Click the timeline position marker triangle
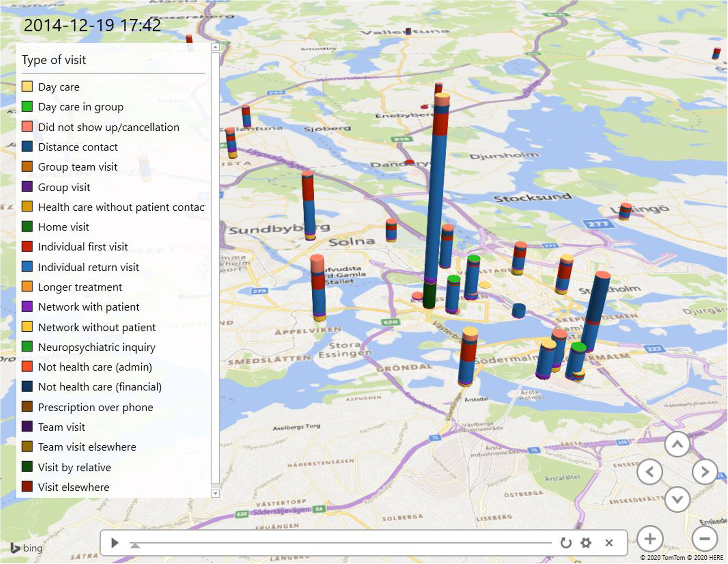This screenshot has height=564, width=728. [x=135, y=546]
